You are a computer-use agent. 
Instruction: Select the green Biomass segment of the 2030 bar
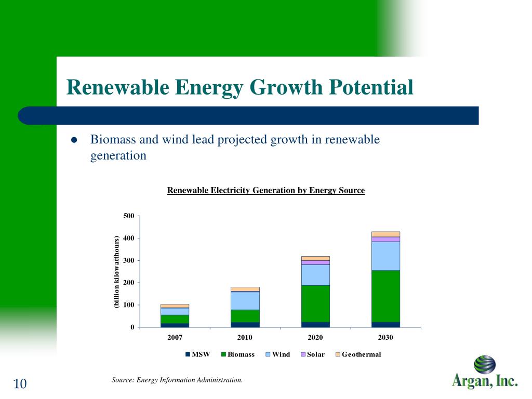point(386,296)
